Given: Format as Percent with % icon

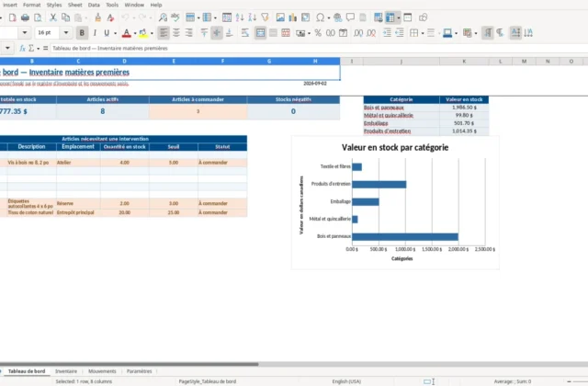Looking at the screenshot, I should point(318,33).
